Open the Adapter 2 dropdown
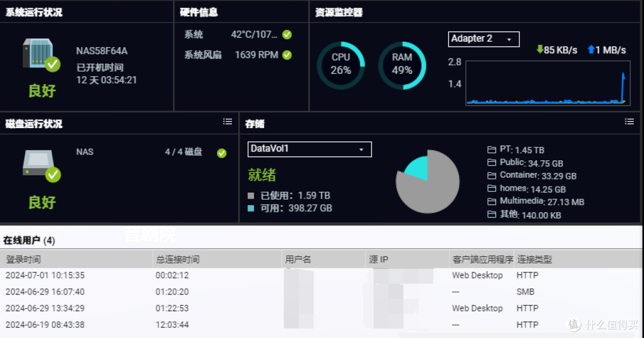The image size is (644, 338). (x=484, y=39)
